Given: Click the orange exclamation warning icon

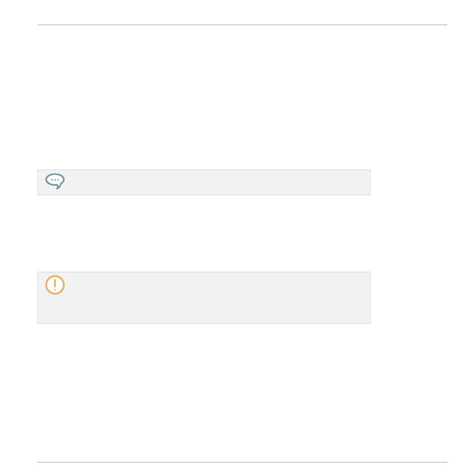Looking at the screenshot, I should (55, 285).
